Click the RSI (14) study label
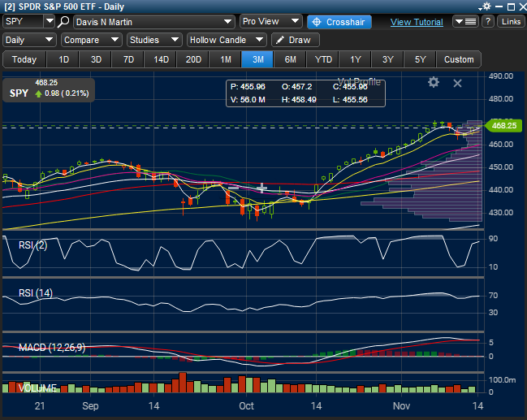 36,293
